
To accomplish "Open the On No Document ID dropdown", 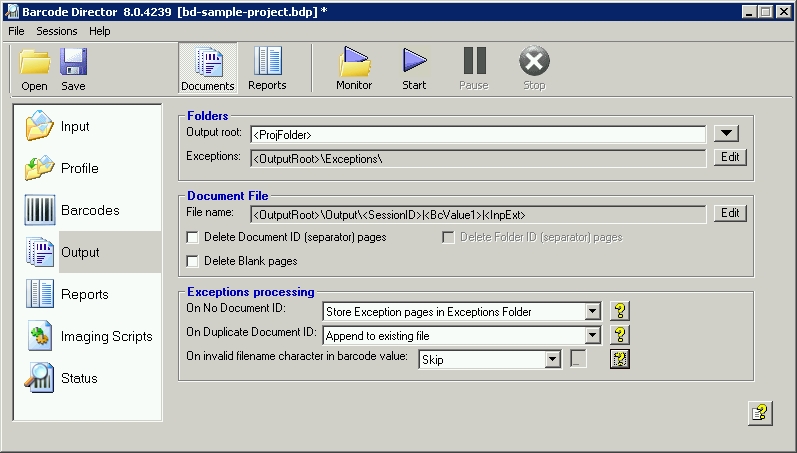I will click(x=592, y=312).
